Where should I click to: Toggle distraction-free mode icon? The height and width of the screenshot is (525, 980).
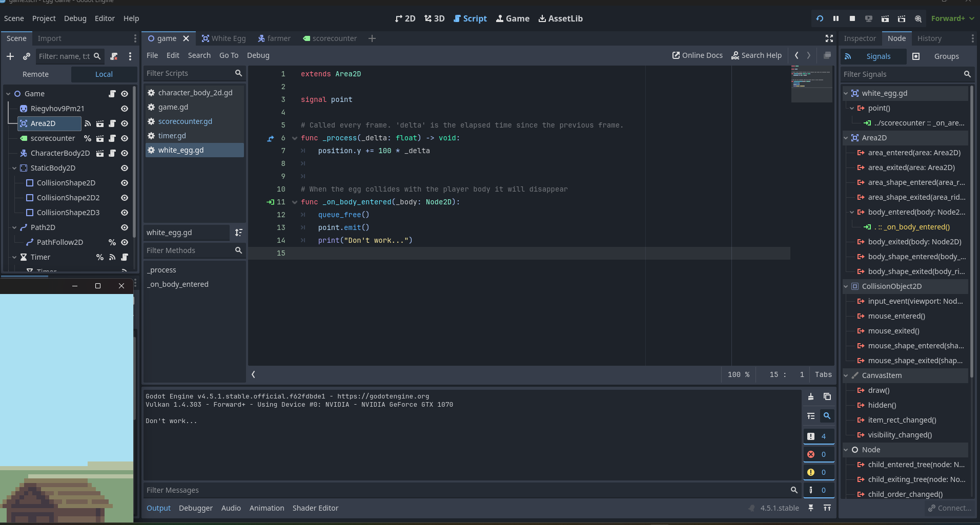829,38
